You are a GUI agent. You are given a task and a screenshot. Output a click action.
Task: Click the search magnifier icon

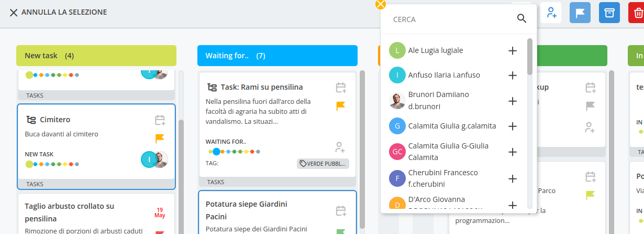pos(521,19)
